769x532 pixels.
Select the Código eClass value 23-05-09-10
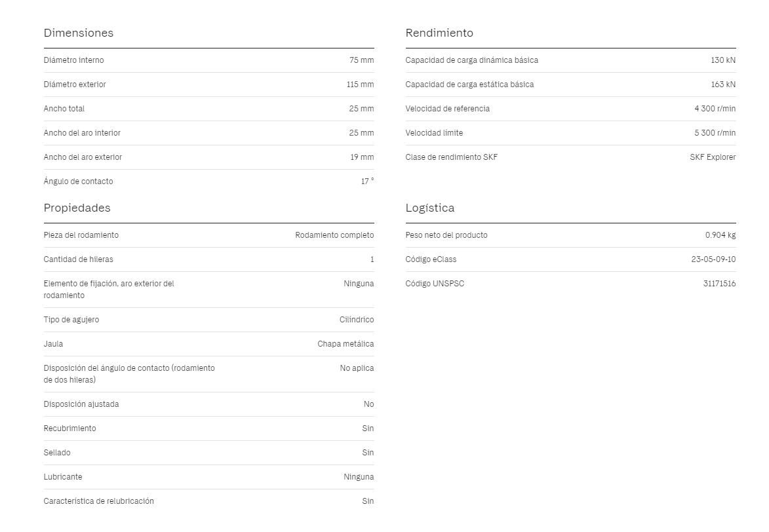pyautogui.click(x=713, y=259)
